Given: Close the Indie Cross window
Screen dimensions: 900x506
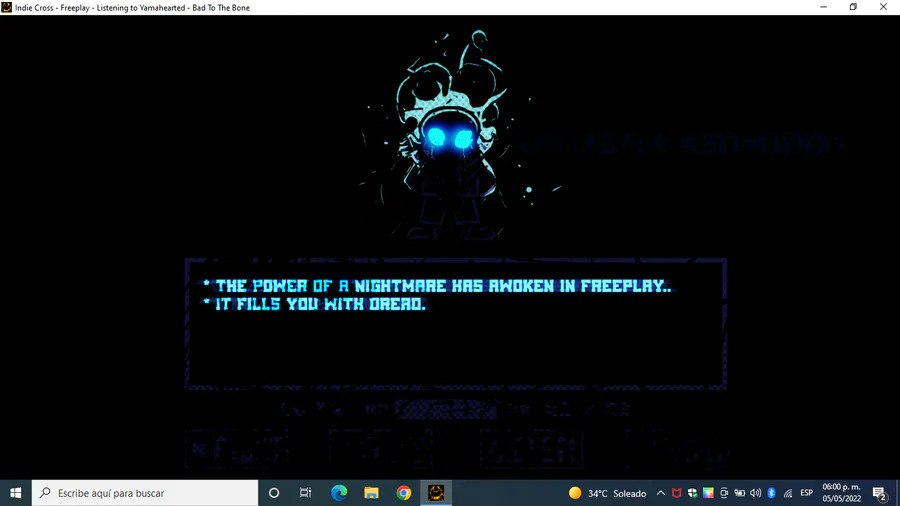Looking at the screenshot, I should (x=883, y=7).
